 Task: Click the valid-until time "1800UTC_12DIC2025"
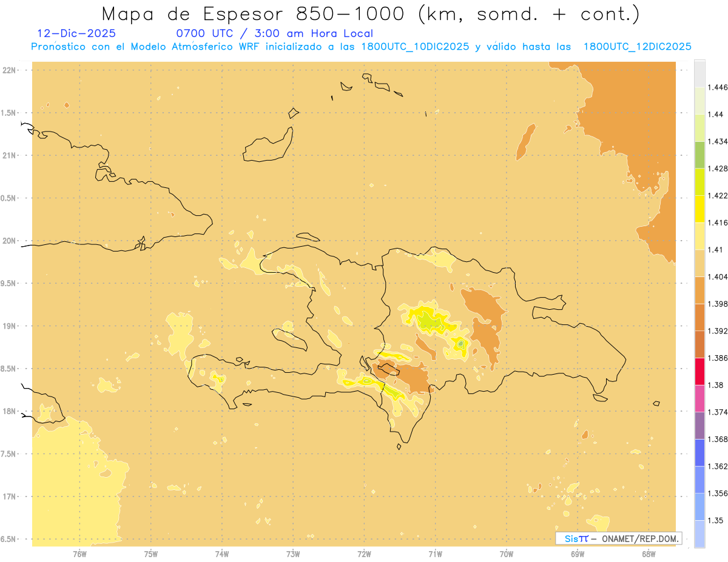pyautogui.click(x=637, y=47)
